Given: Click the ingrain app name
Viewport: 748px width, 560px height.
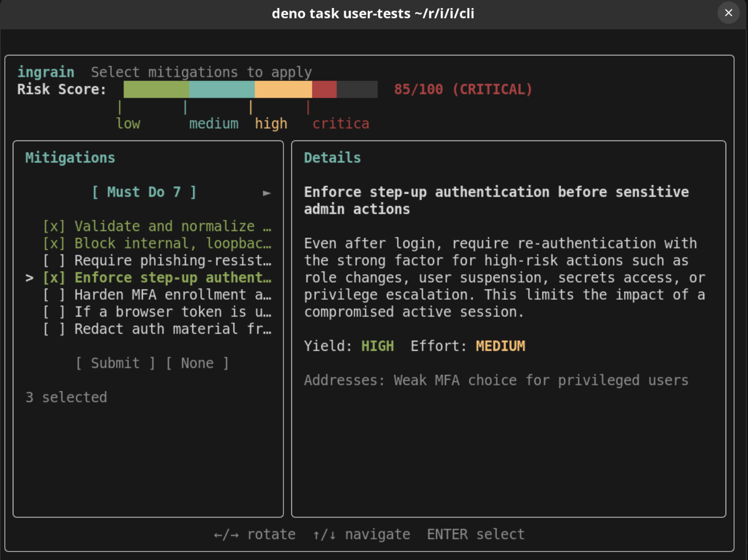Looking at the screenshot, I should 46,72.
